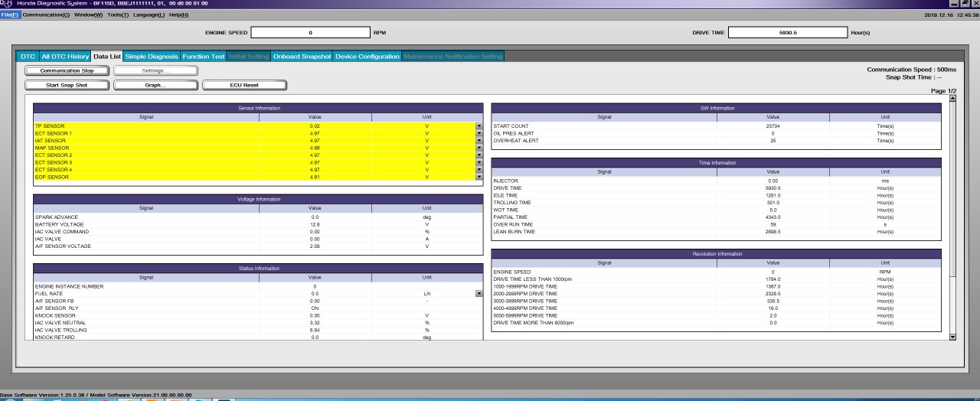This screenshot has width=980, height=401.
Task: Expand unit selector for IAT SENSOR
Action: pos(479,141)
